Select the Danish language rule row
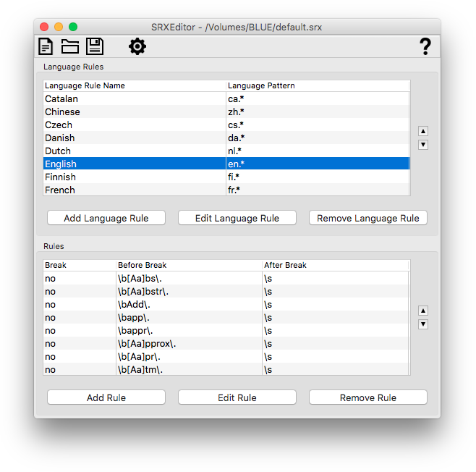 [x=226, y=138]
